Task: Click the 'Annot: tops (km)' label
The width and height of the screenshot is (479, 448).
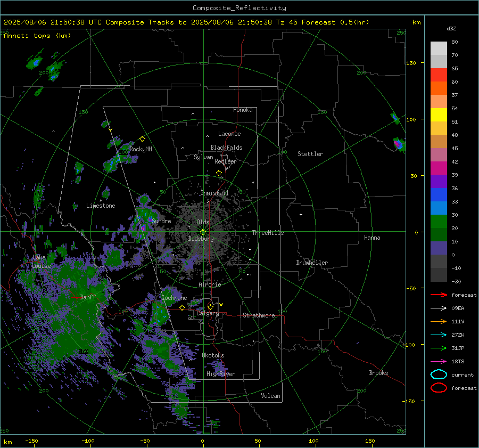Action: click(x=37, y=36)
